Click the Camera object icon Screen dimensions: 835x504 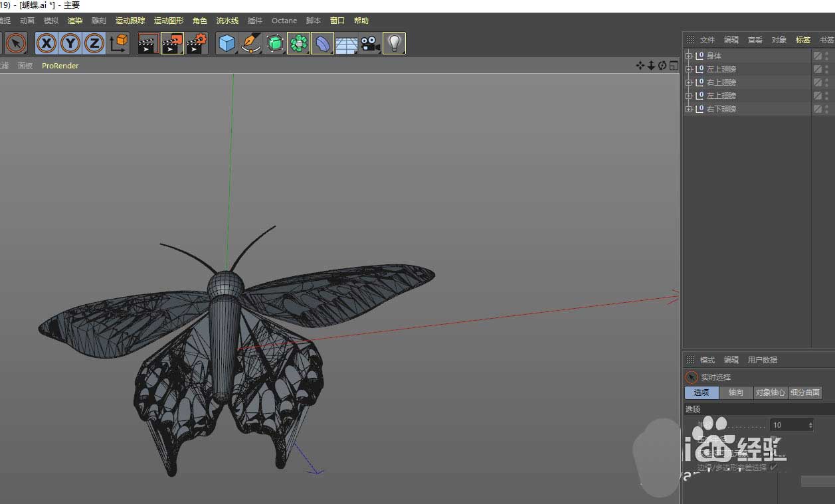pos(370,44)
